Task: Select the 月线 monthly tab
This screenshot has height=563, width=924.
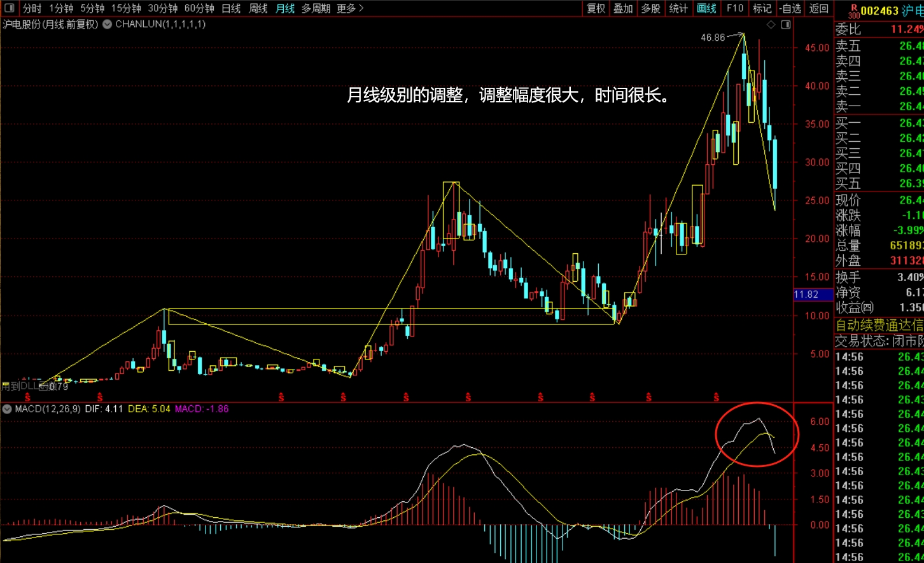Action: point(285,8)
